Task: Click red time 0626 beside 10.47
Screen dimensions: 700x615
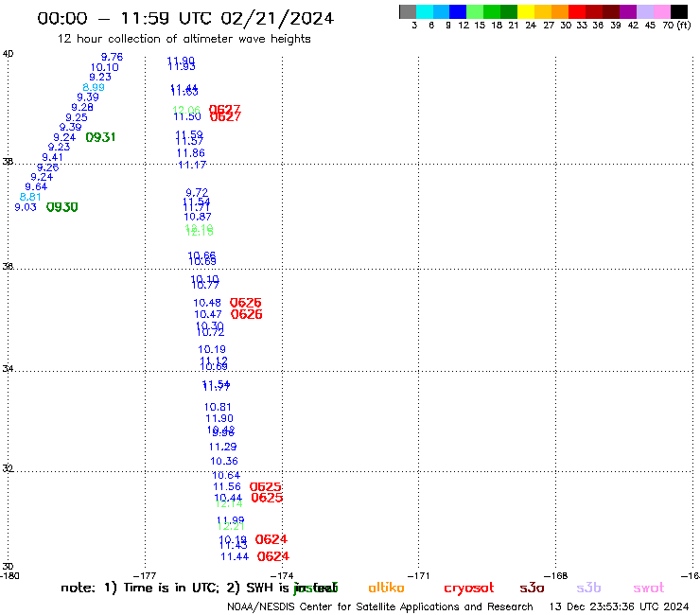Action: [x=247, y=314]
